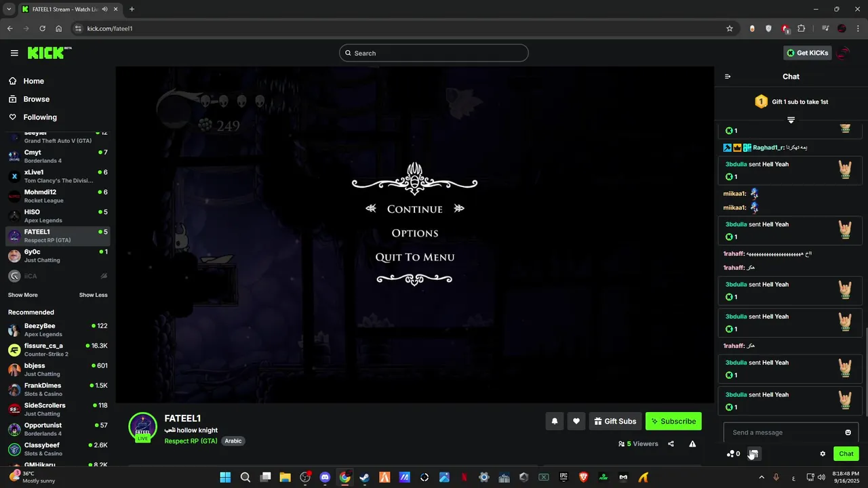Go back with the browser back arrow
Viewport: 868px width, 488px height.
(x=9, y=28)
